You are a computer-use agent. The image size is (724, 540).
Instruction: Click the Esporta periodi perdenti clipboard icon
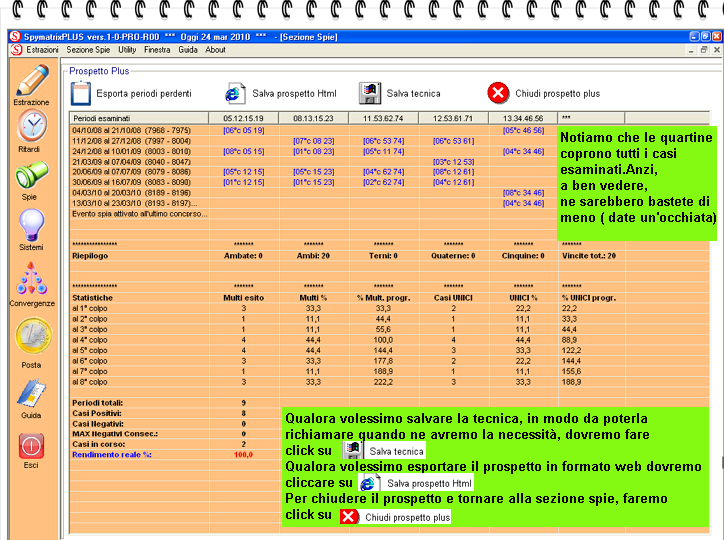pos(80,93)
